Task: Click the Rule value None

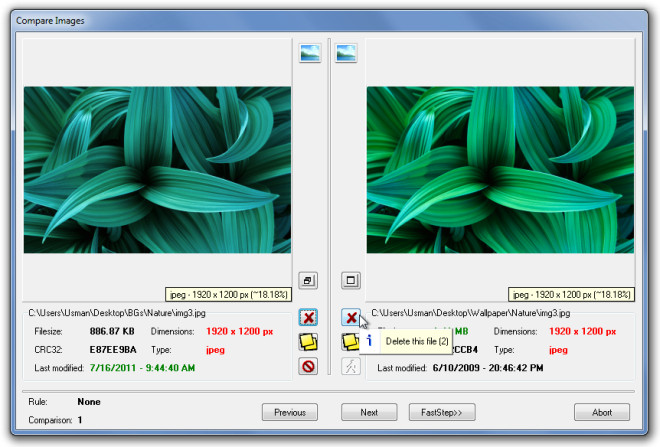Action: pos(89,402)
